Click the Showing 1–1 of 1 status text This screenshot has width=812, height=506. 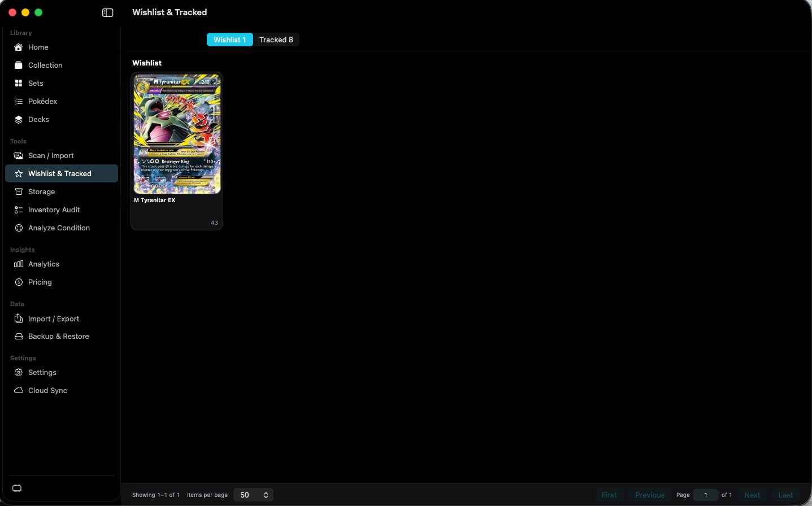click(156, 495)
